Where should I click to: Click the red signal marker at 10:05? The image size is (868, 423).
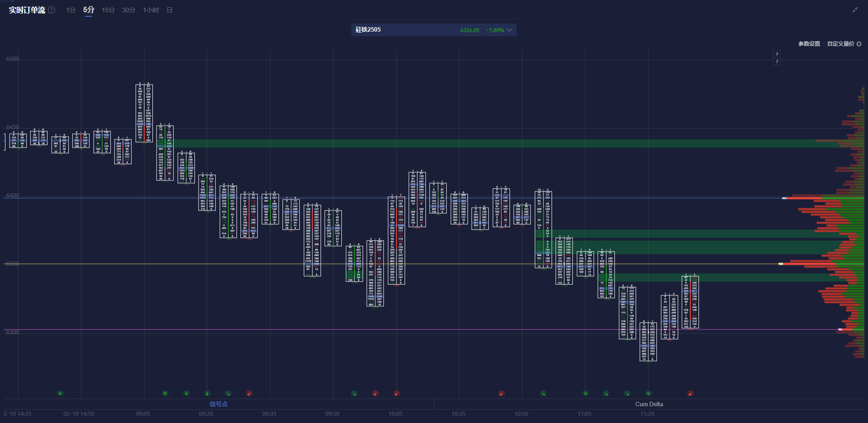(396, 394)
